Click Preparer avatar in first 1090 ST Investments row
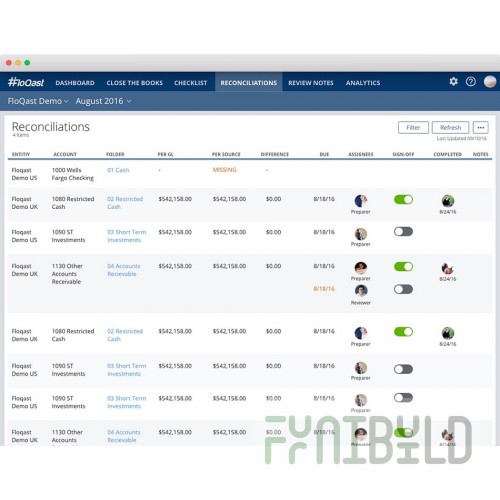This screenshot has width=500, height=500. pos(361,234)
